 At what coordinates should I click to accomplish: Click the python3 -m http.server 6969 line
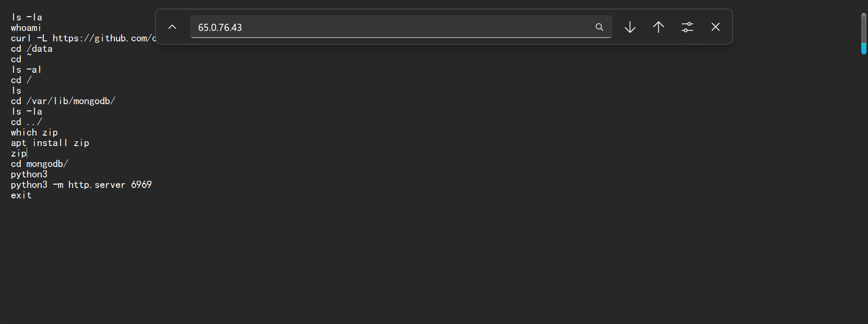click(81, 185)
